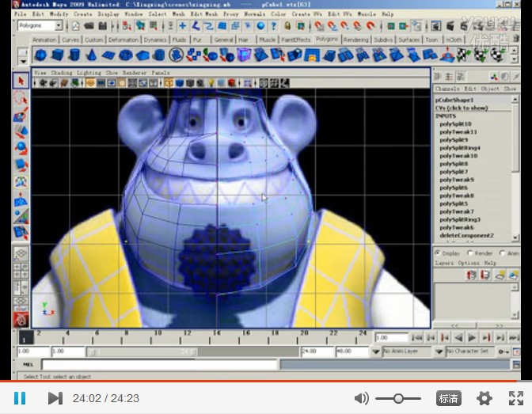Select the Lasso tool in toolbox
Viewport: 532px width, 414px height.
pyautogui.click(x=21, y=97)
